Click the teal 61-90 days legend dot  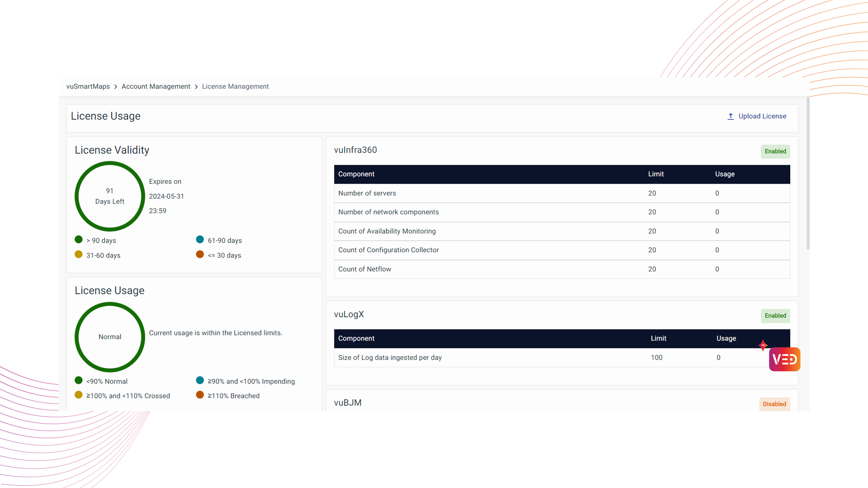click(200, 239)
